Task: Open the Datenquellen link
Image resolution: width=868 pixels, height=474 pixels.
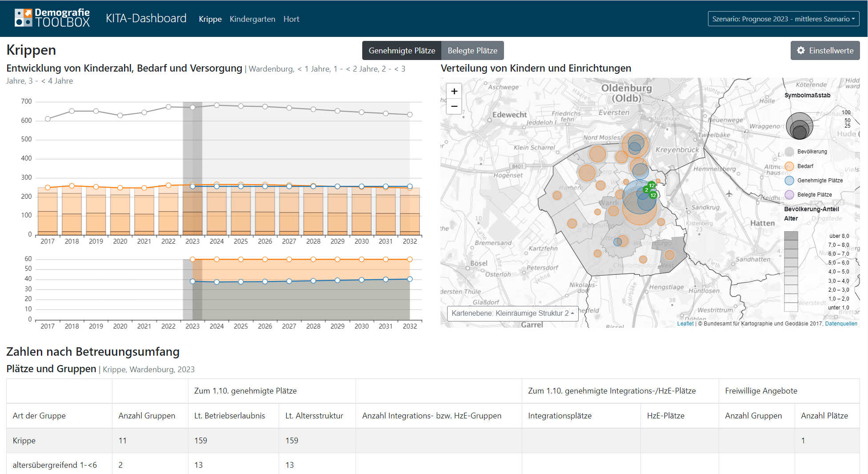Action: (841, 324)
